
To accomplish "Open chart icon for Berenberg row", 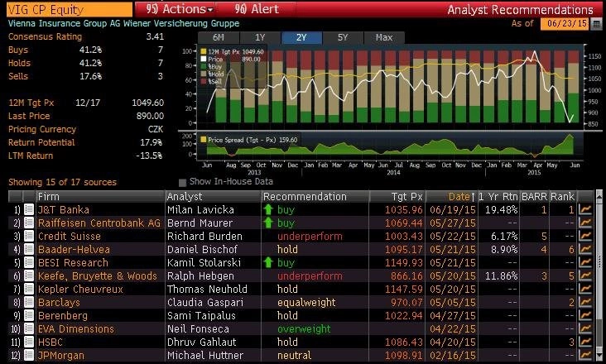I will (x=585, y=315).
